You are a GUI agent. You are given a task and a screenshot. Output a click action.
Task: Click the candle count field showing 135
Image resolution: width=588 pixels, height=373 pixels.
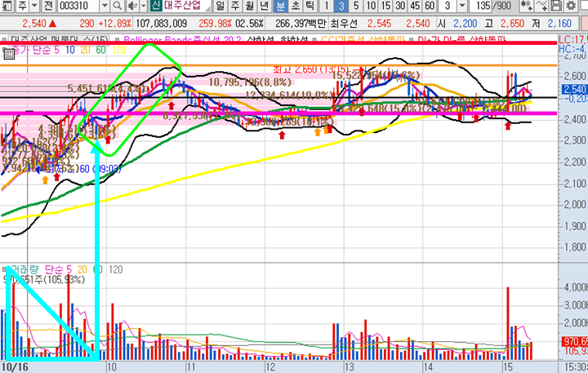point(482,6)
